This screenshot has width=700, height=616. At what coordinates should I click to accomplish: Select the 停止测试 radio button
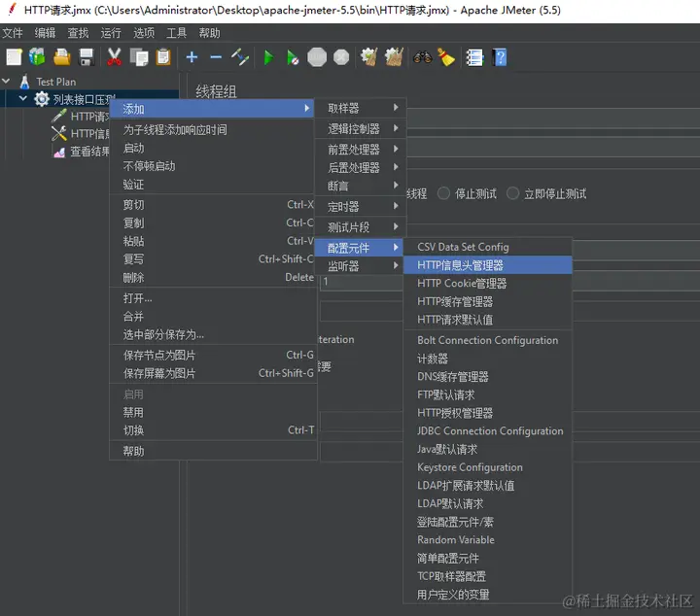click(443, 193)
